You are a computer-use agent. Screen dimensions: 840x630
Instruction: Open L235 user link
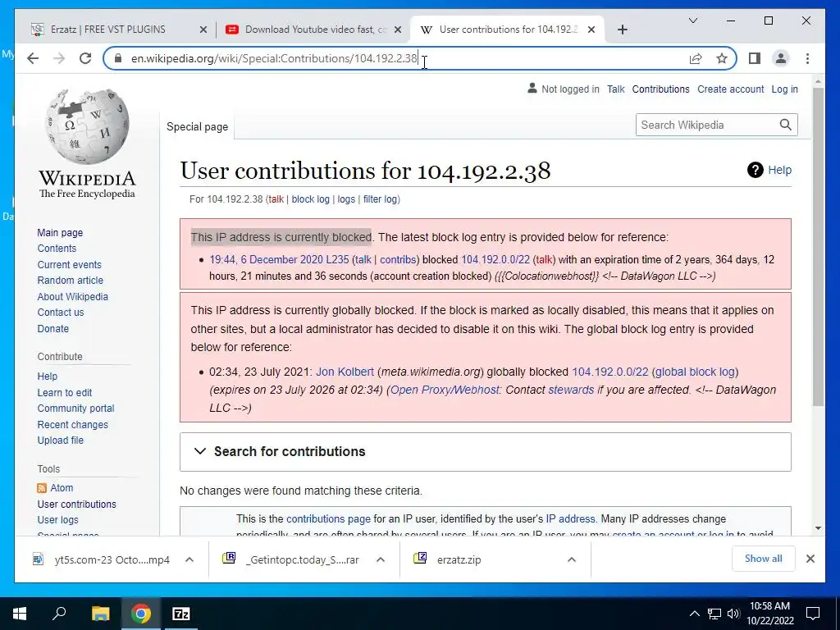coord(337,260)
